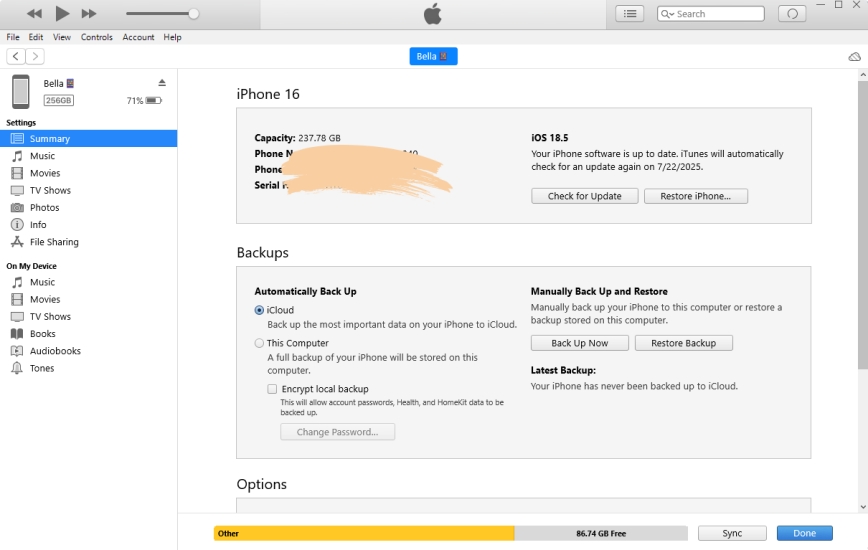This screenshot has width=868, height=550.
Task: Open File Sharing in the sidebar
Action: coord(54,242)
